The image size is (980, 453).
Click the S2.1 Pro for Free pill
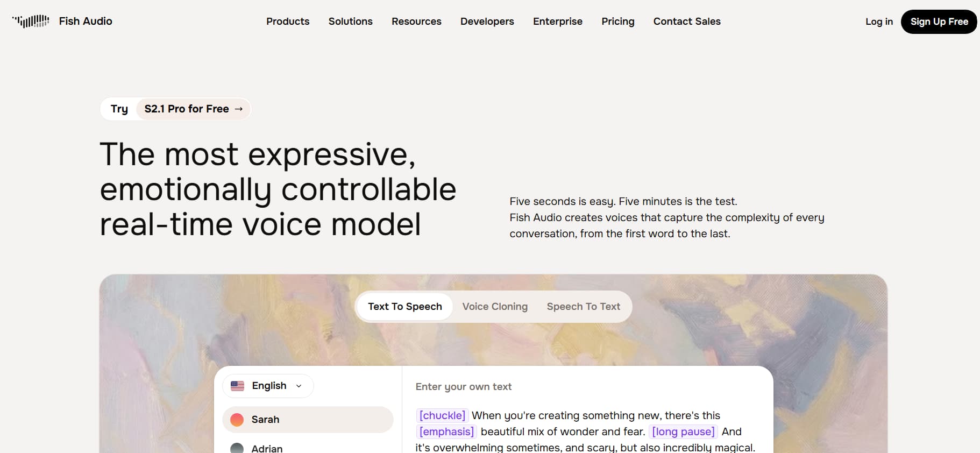pos(193,109)
